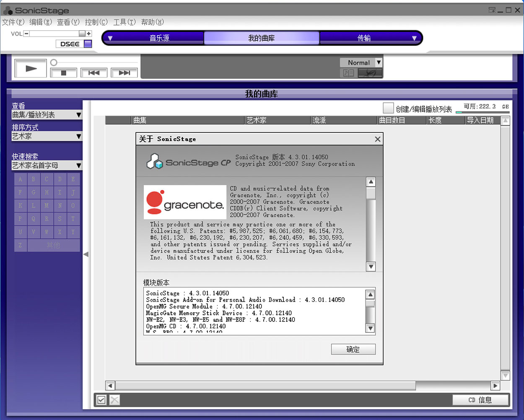Toggle the visualizer button under Normal
Screen dimensions: 524x420
[x=370, y=73]
